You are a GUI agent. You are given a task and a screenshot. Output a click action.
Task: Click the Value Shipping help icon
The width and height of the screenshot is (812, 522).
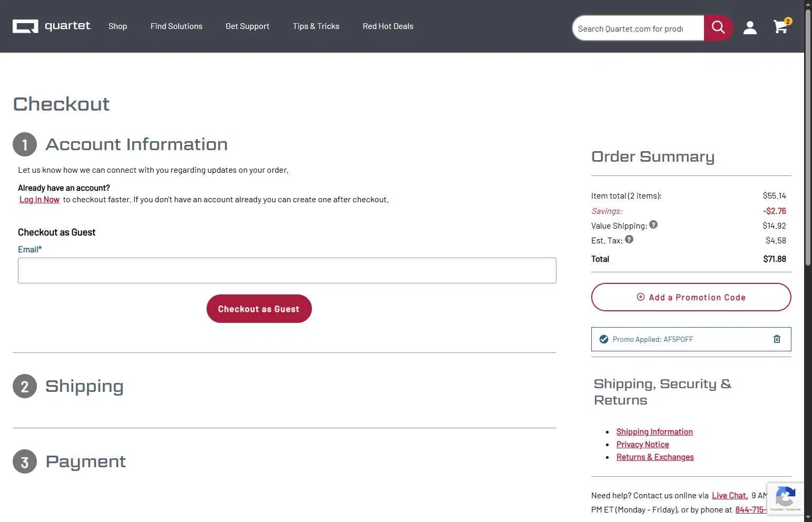point(653,224)
